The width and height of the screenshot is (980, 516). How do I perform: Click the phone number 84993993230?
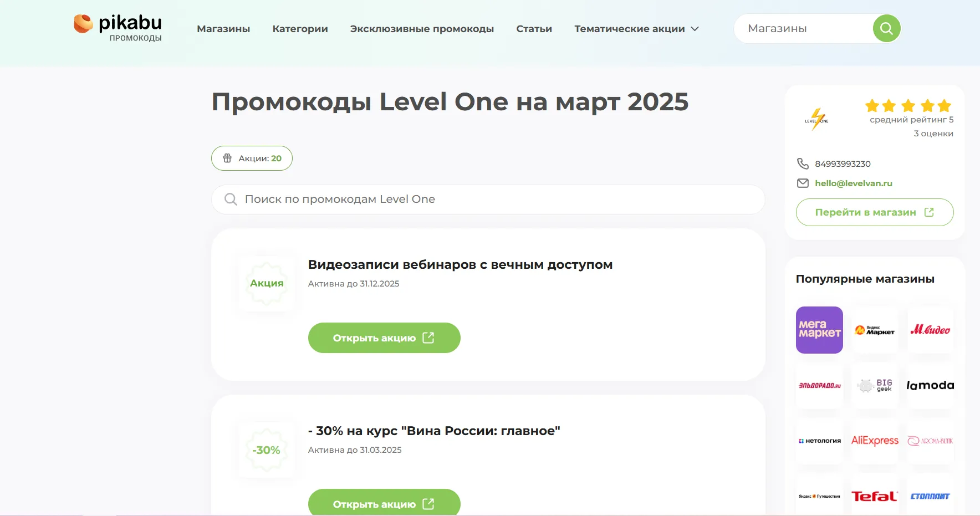[843, 164]
